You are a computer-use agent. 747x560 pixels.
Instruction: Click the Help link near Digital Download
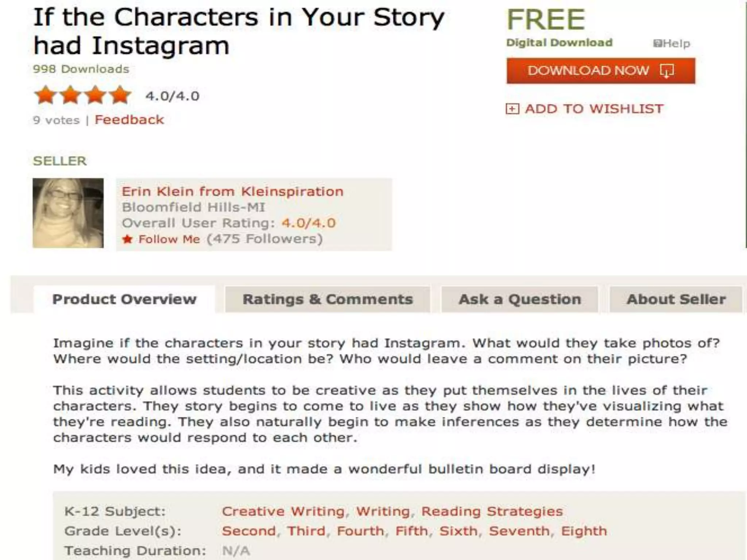tap(676, 44)
